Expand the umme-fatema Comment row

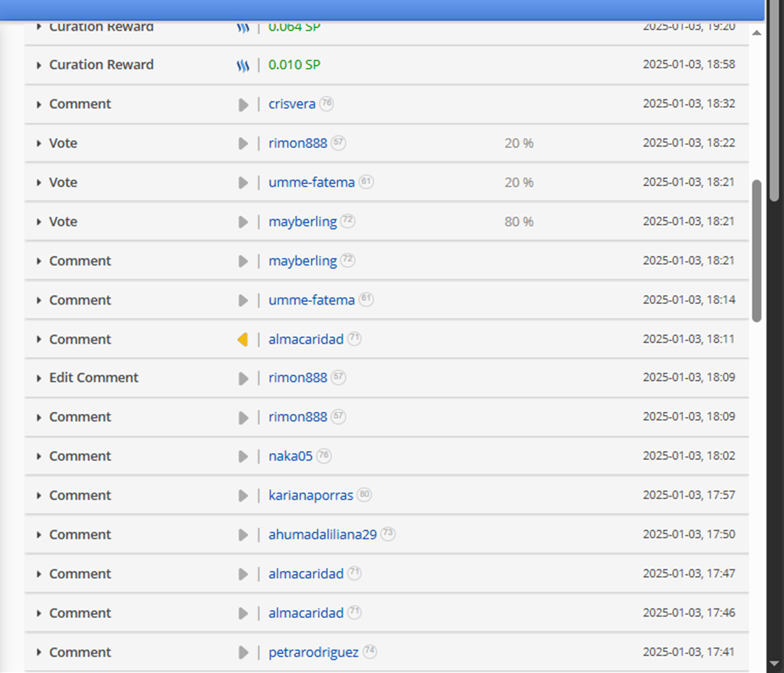click(x=38, y=300)
